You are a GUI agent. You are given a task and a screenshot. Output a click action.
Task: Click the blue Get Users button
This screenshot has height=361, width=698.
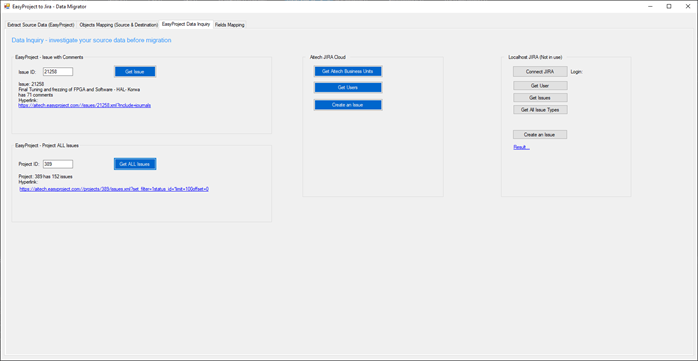pos(348,88)
